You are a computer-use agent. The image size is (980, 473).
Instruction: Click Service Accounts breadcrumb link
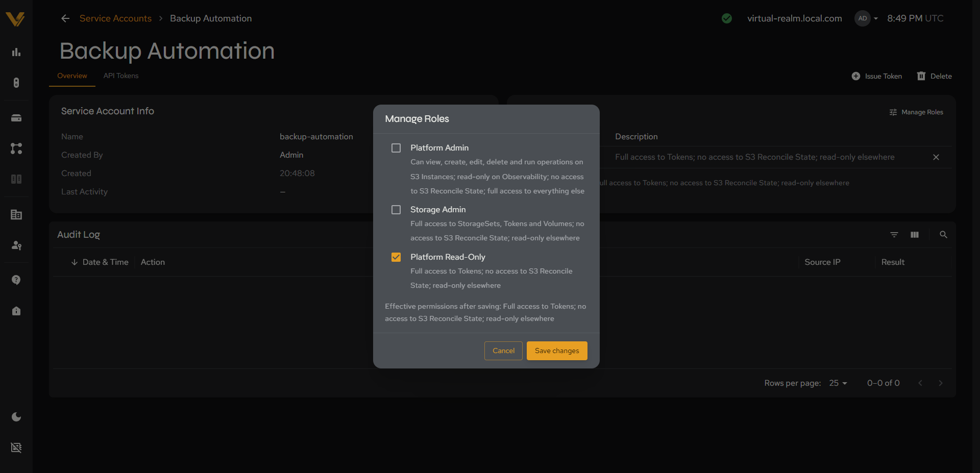click(x=115, y=18)
